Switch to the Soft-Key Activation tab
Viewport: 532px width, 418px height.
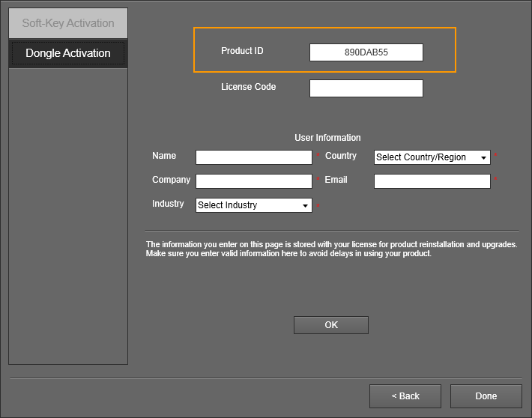coord(68,23)
